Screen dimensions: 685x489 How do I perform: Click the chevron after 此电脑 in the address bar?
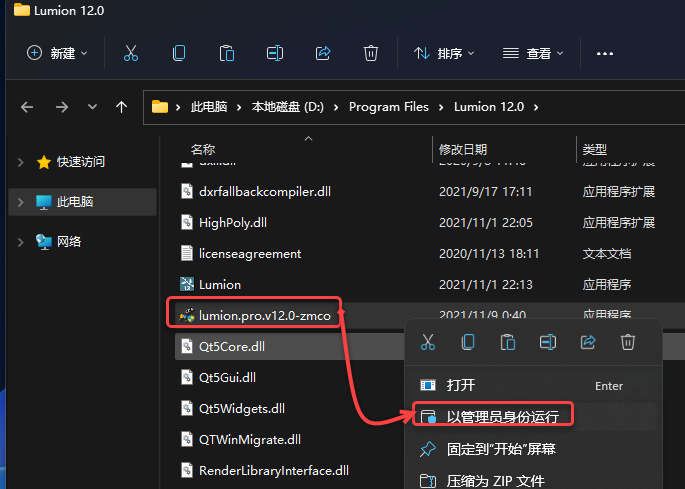coord(239,107)
